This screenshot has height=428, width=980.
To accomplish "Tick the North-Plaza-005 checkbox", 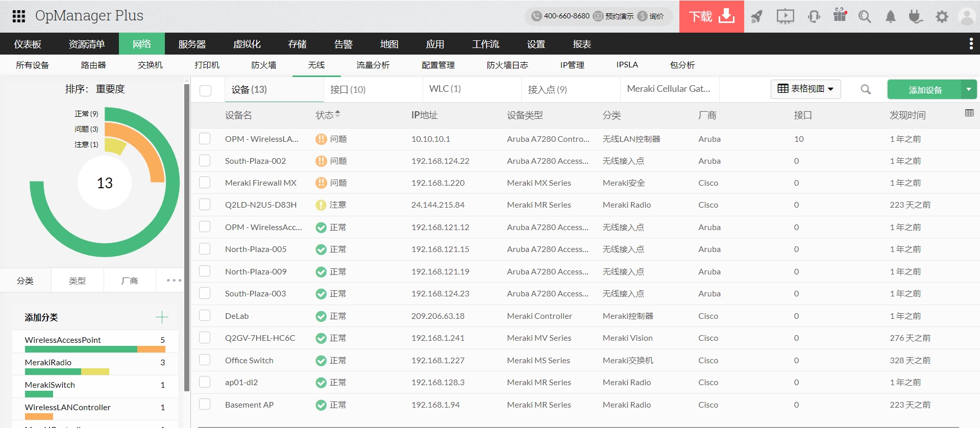I will coord(205,249).
